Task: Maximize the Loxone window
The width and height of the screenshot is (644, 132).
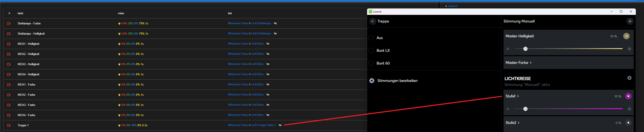Action: 621,11
